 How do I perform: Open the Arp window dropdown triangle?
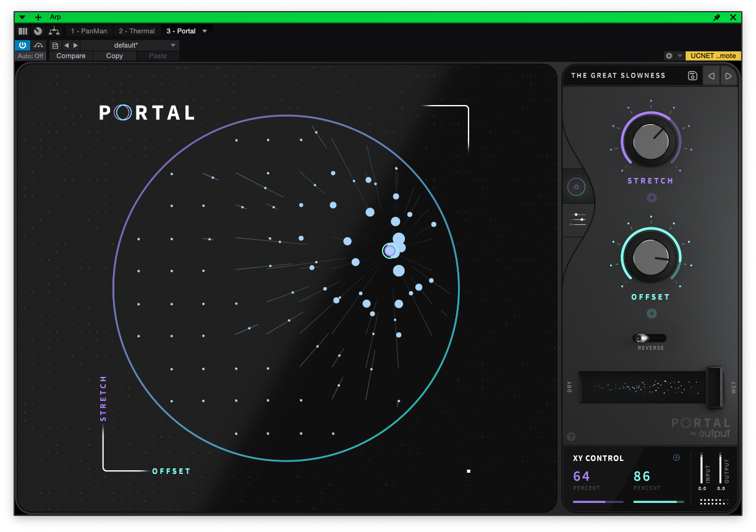[x=22, y=17]
